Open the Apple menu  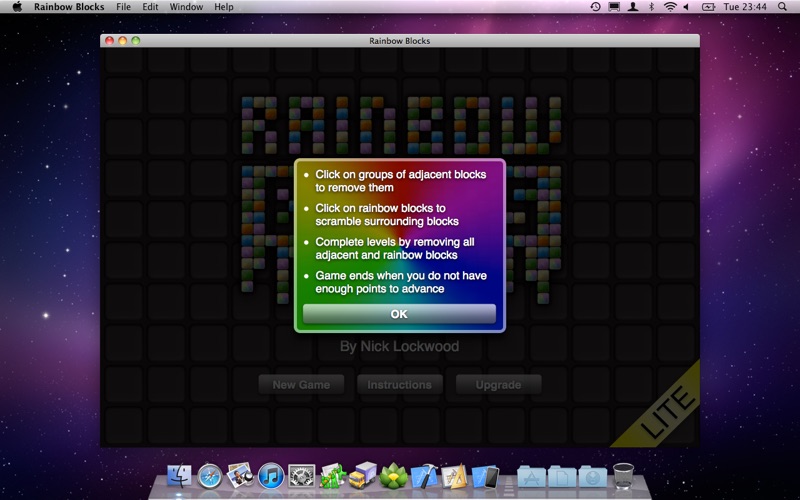pyautogui.click(x=17, y=7)
